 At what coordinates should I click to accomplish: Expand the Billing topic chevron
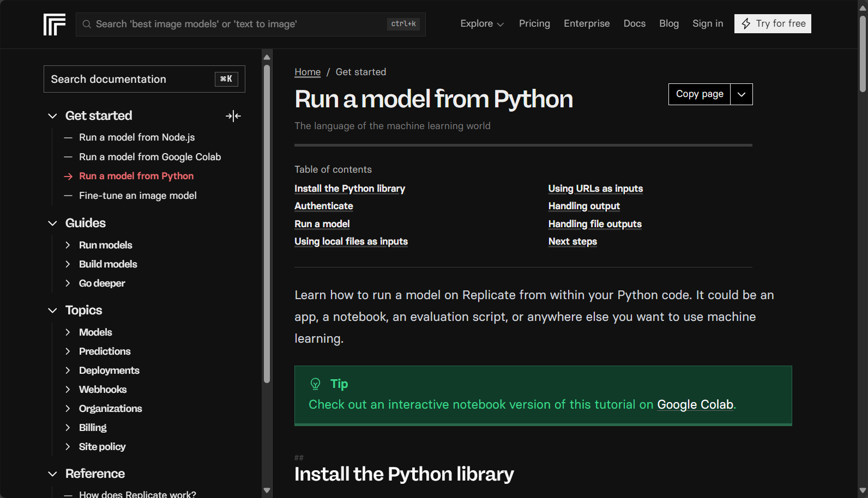coord(68,428)
